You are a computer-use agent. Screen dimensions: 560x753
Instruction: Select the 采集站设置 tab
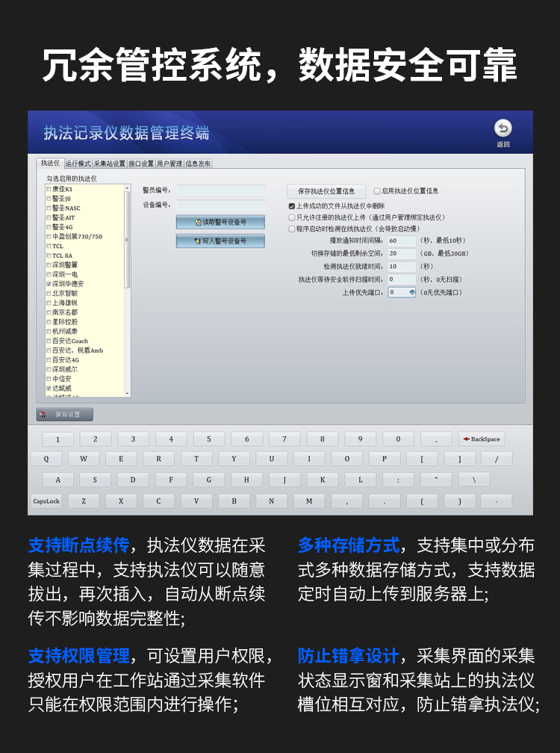pos(109,164)
